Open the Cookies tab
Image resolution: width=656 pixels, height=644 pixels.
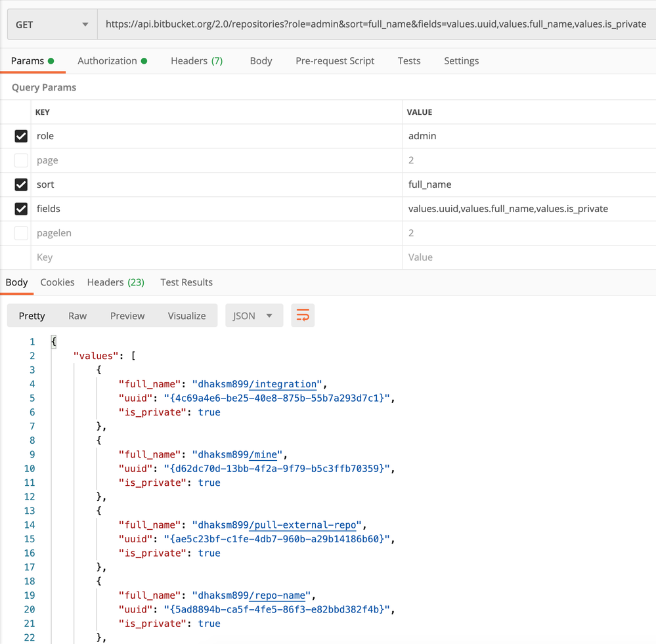[x=57, y=282]
